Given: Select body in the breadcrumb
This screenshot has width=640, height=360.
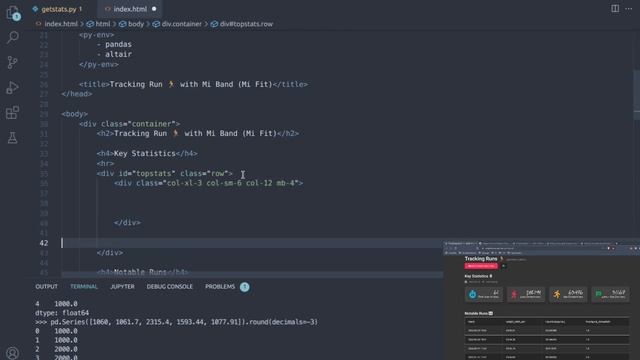Looking at the screenshot, I should [x=136, y=24].
